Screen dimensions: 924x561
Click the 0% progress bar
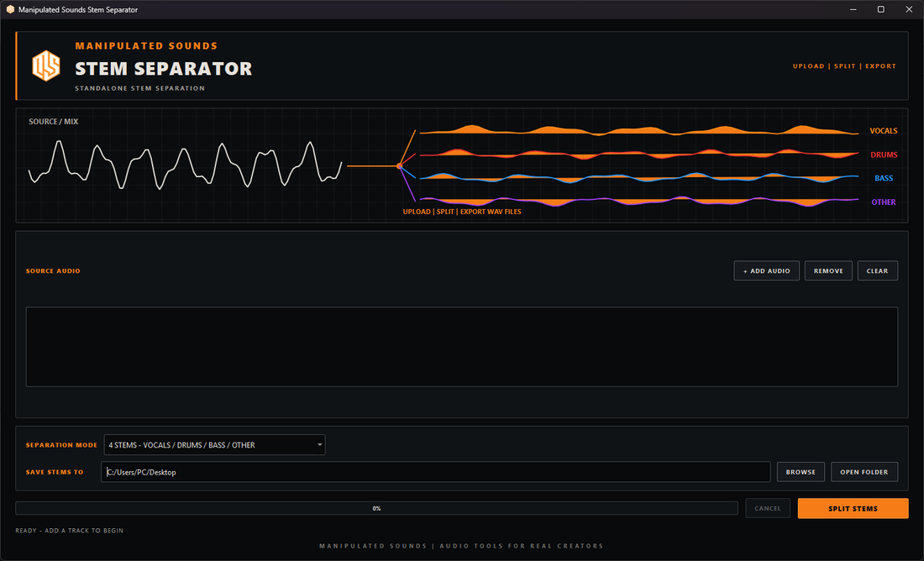[376, 508]
